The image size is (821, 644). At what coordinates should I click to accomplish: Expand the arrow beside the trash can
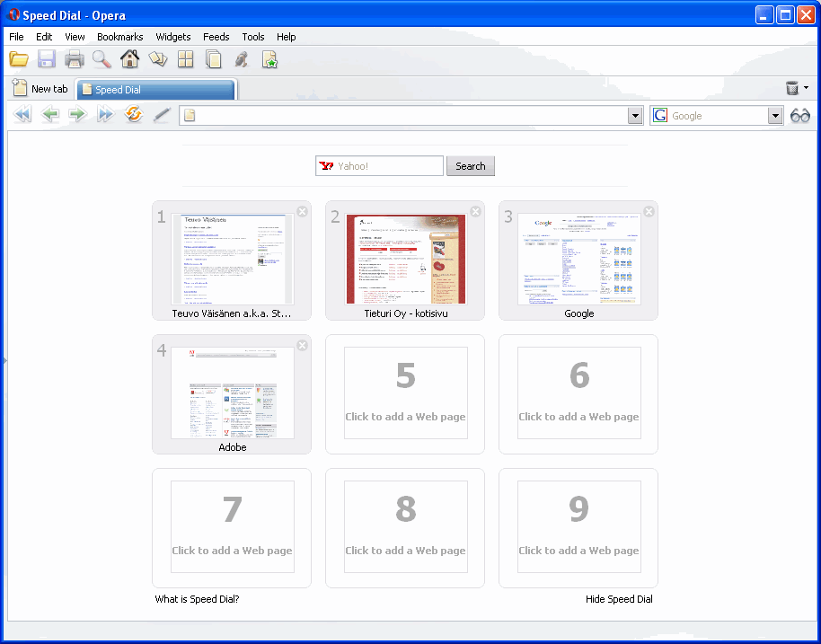(806, 88)
